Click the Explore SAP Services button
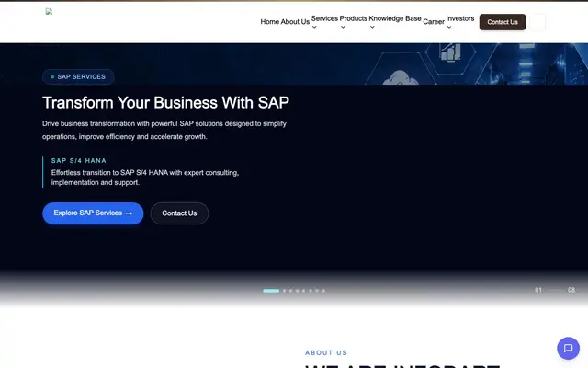 (93, 213)
